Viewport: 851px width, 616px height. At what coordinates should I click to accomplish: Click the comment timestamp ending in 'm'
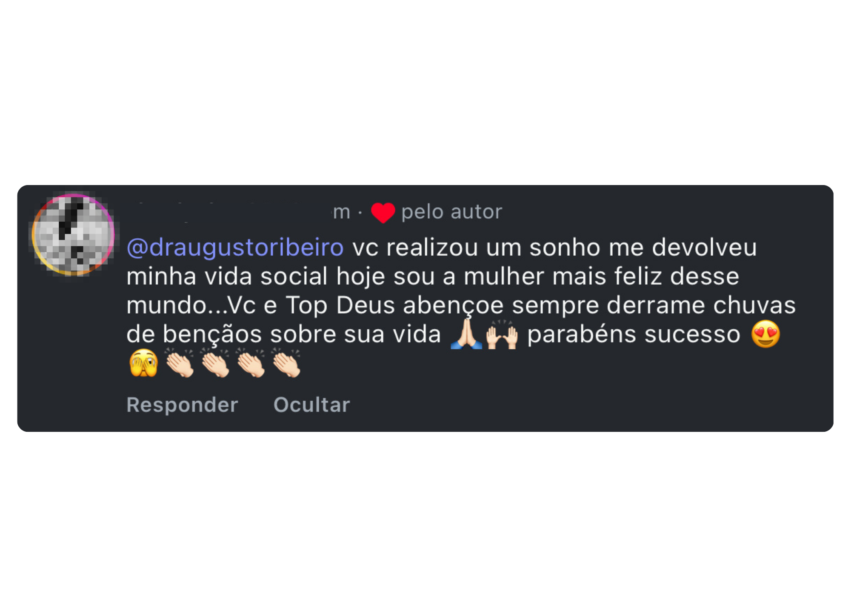(x=342, y=212)
